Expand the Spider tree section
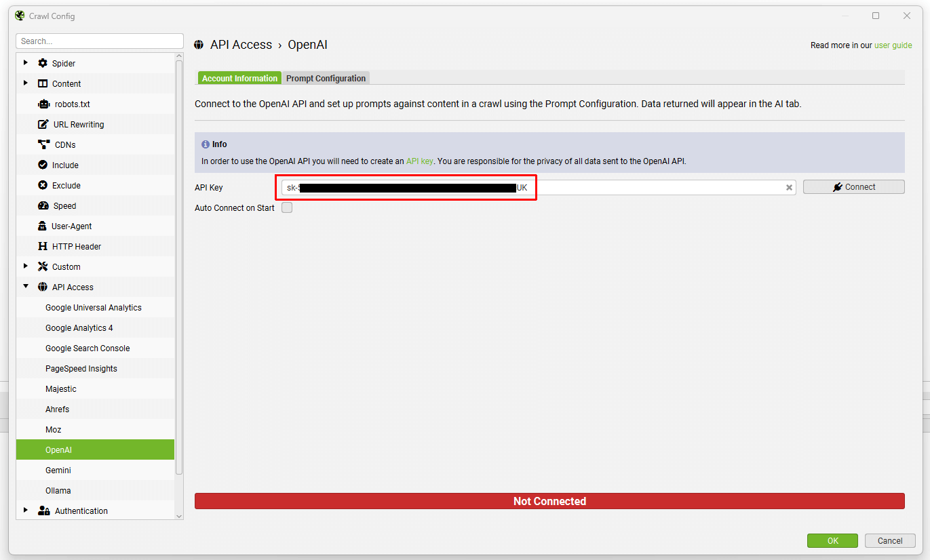The height and width of the screenshot is (560, 930). coord(26,63)
